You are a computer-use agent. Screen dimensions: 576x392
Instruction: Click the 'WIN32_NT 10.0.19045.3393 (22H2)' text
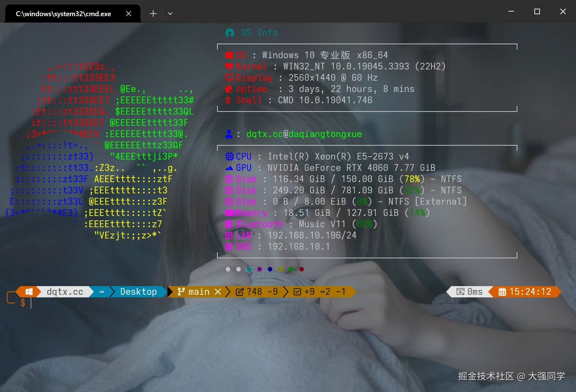click(x=364, y=66)
